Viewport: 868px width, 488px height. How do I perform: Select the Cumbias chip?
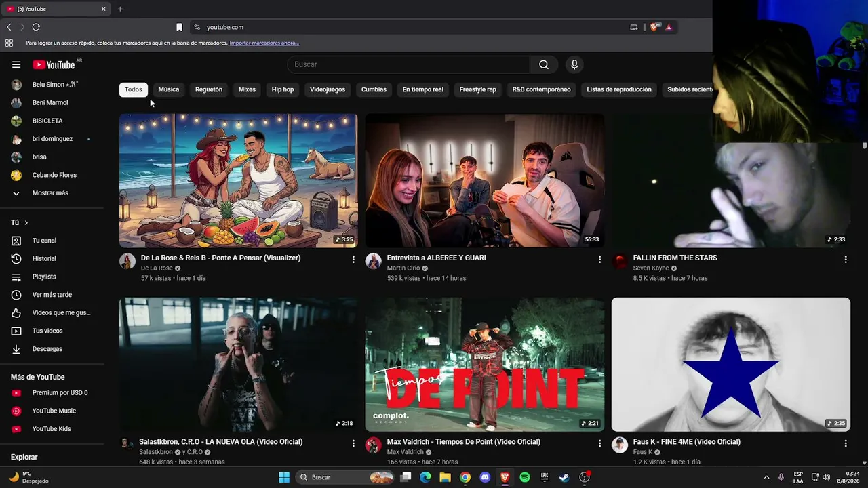click(x=374, y=89)
